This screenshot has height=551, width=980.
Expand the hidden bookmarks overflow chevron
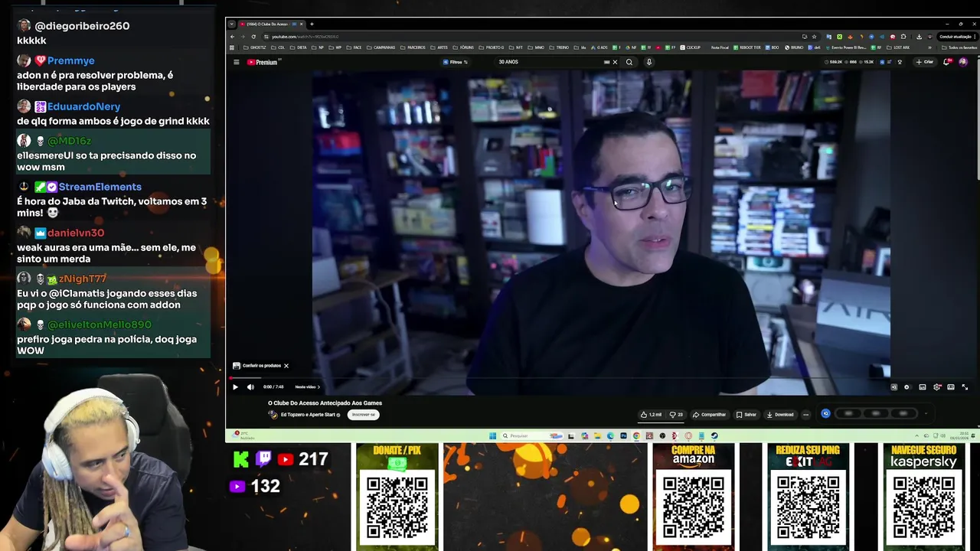(x=929, y=47)
